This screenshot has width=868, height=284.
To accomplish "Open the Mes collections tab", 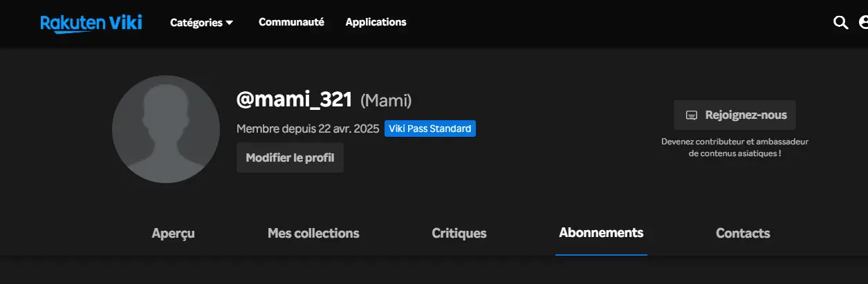I will pos(313,234).
